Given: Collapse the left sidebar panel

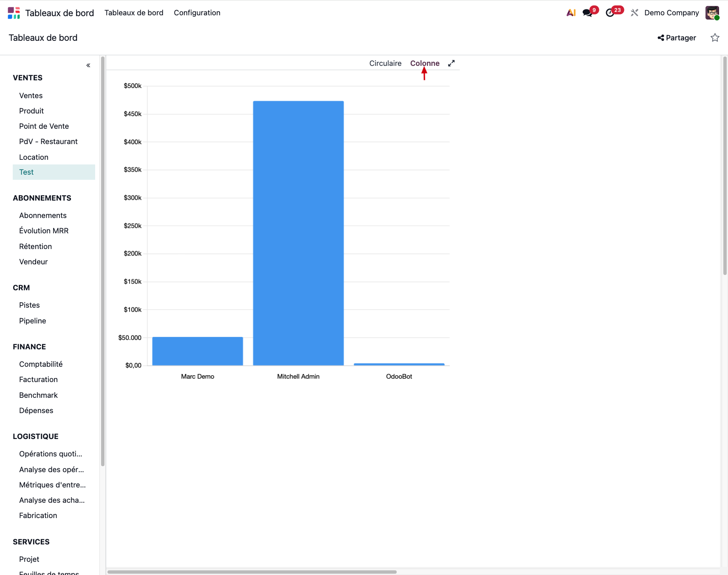Looking at the screenshot, I should (x=88, y=65).
